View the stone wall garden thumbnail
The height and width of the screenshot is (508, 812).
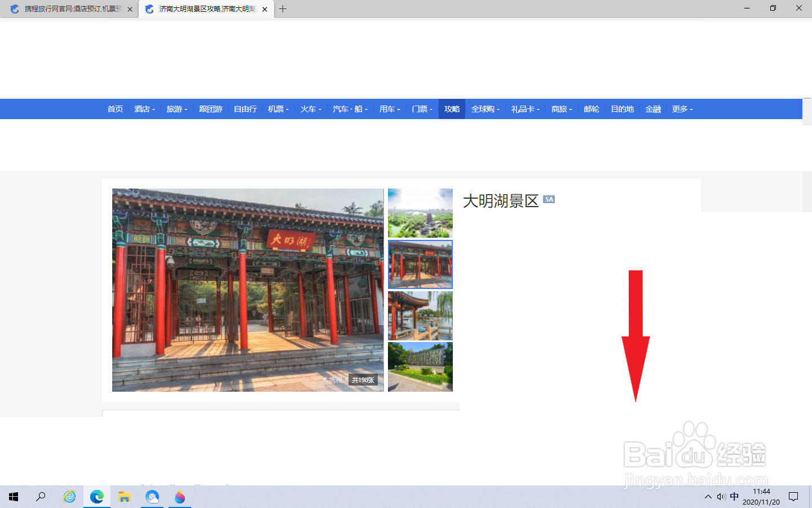(420, 367)
